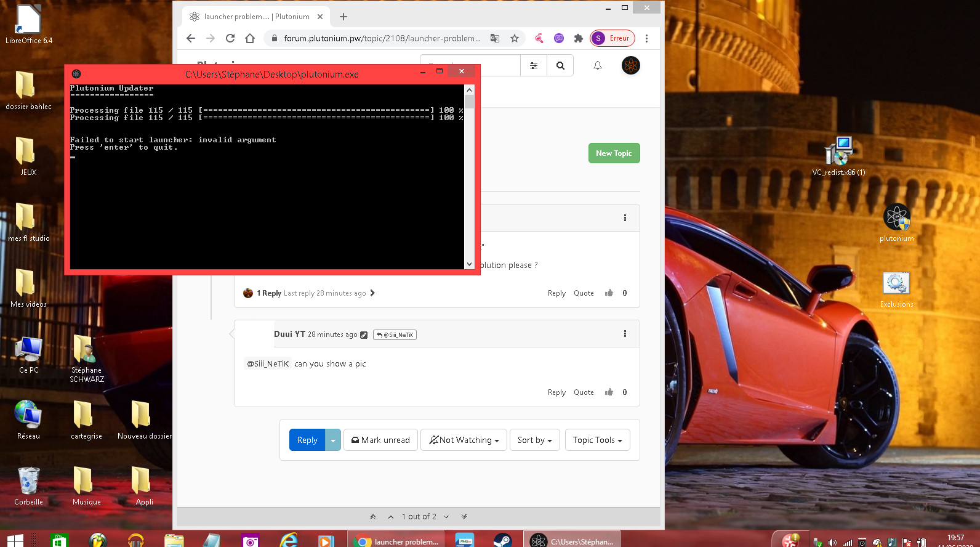Open Internet Explorer from taskbar

coord(288,540)
